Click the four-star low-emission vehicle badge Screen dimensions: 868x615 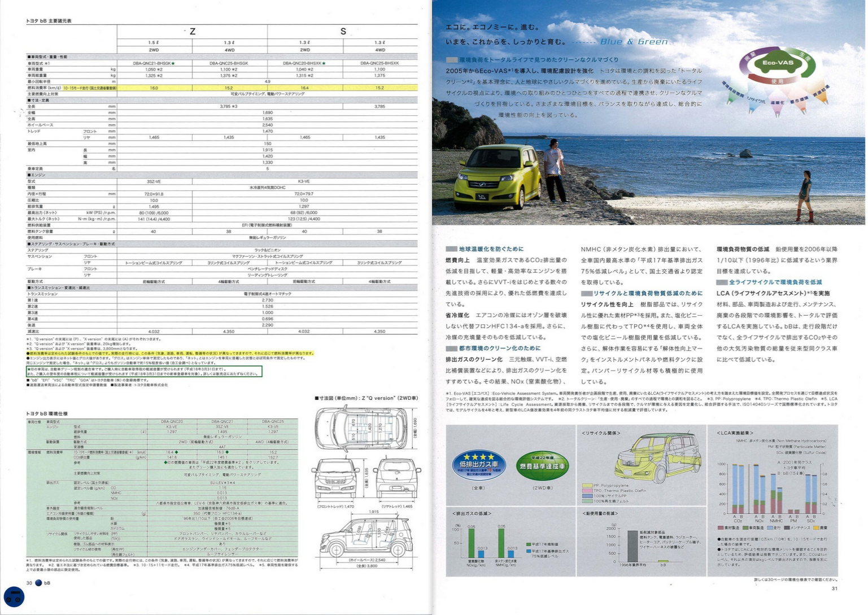pyautogui.click(x=479, y=465)
